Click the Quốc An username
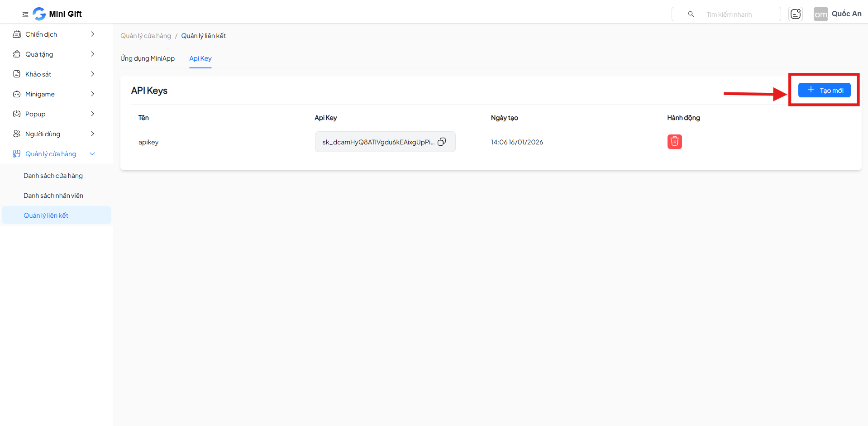 coord(846,14)
